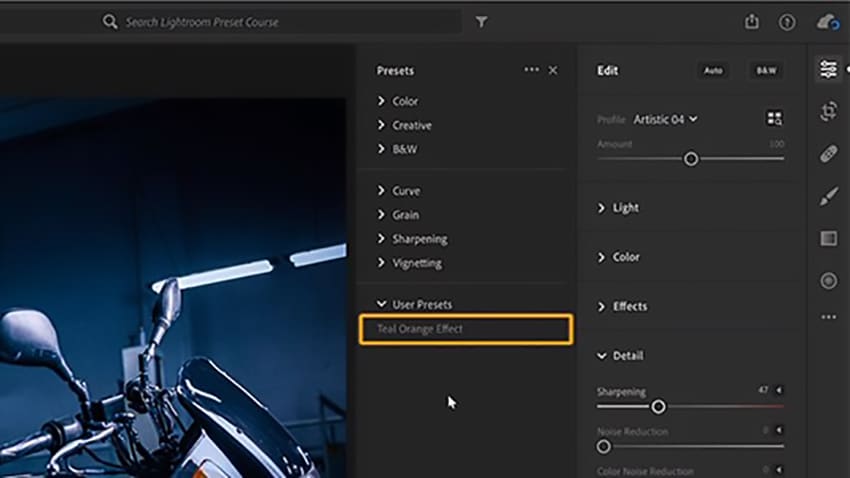This screenshot has height=478, width=850.
Task: Open the Artistic 04 profile dropdown
Action: [x=665, y=119]
